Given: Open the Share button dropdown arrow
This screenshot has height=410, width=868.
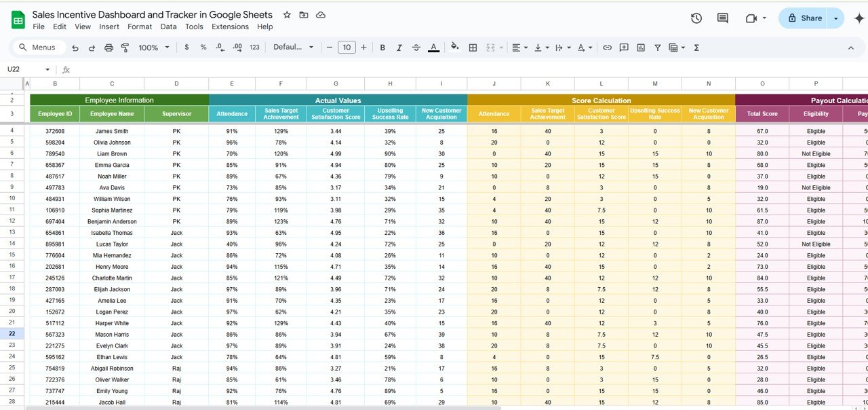Looking at the screenshot, I should (x=836, y=18).
